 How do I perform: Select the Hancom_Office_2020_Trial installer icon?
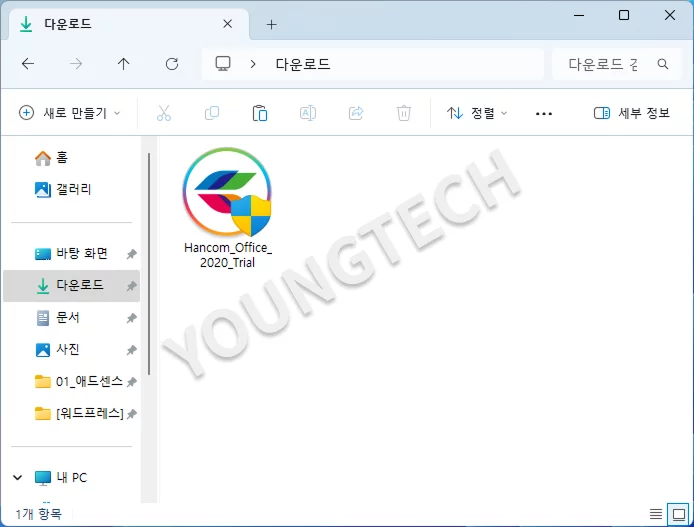(x=227, y=191)
